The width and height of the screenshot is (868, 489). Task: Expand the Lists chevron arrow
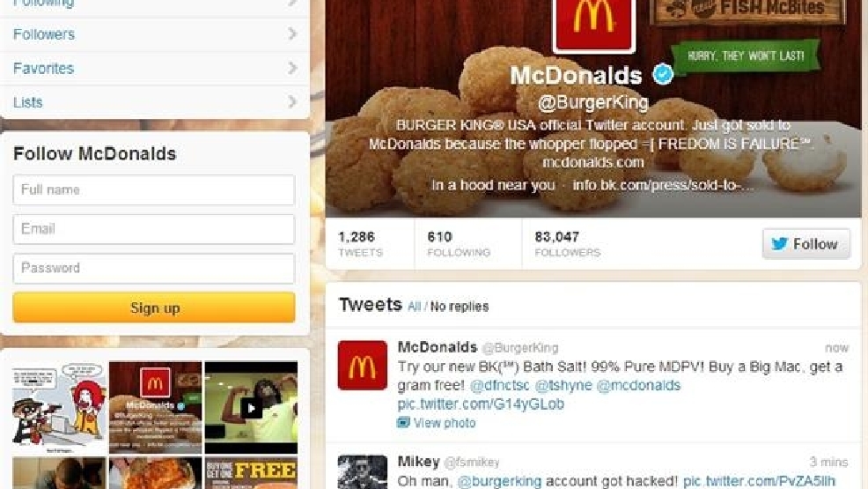pyautogui.click(x=292, y=102)
